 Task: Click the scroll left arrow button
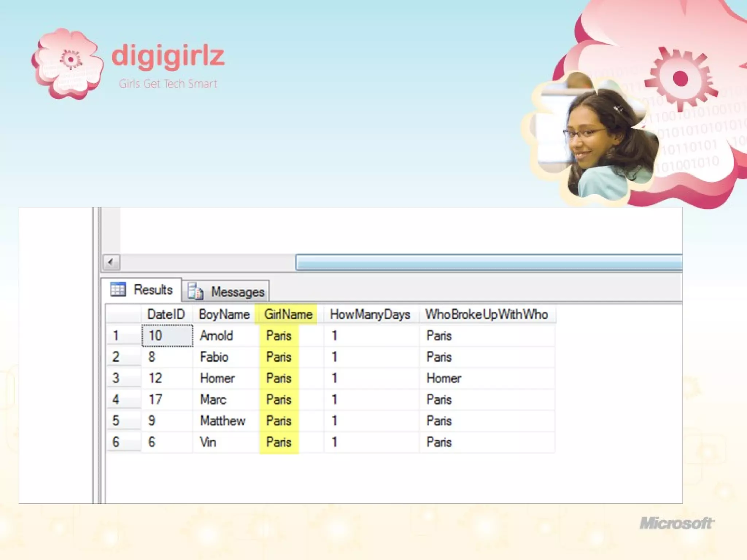tap(111, 262)
